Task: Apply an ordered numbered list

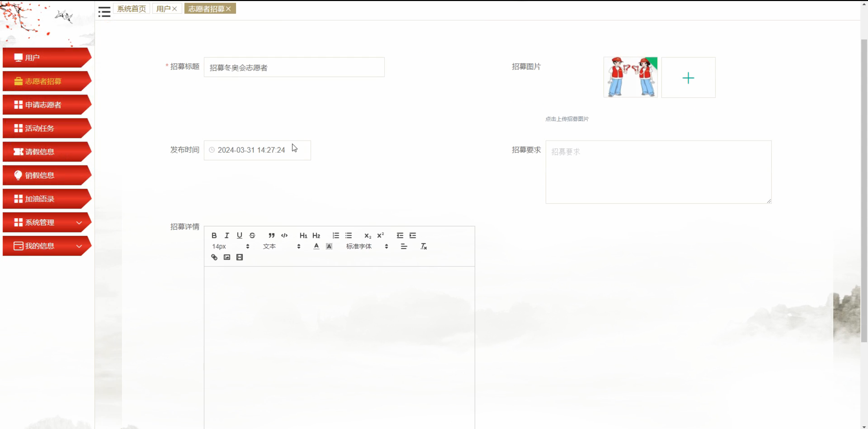Action: (x=336, y=235)
